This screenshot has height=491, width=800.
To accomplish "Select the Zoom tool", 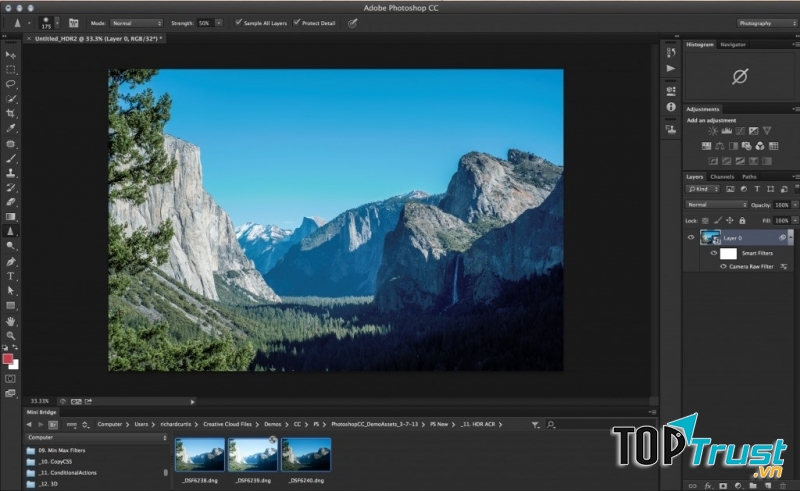I will click(x=10, y=336).
